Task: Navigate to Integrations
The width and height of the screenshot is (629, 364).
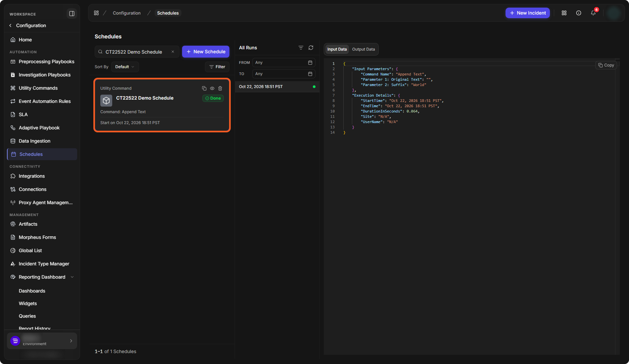Action: [x=42, y=176]
